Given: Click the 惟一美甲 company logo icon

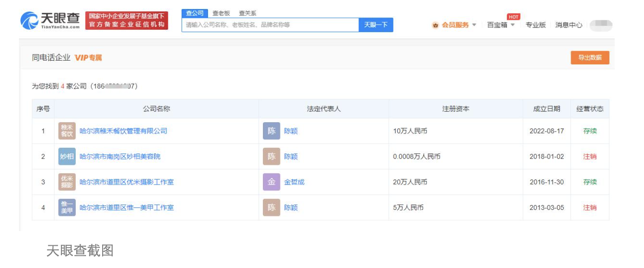Looking at the screenshot, I should click(67, 208).
